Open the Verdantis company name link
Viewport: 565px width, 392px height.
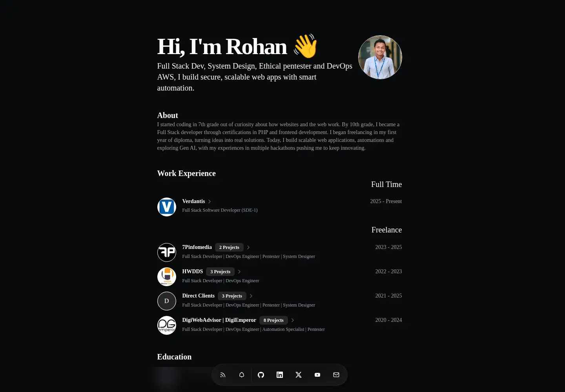[x=193, y=201]
